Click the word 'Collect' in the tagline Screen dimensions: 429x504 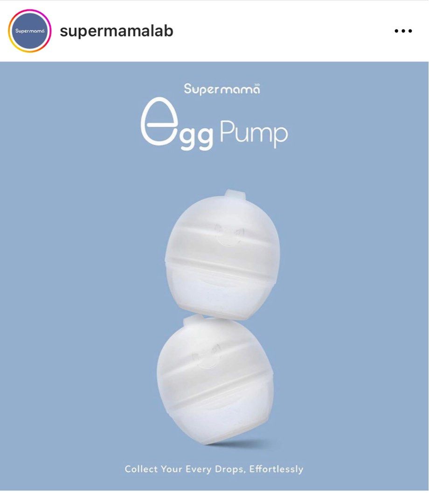[141, 469]
